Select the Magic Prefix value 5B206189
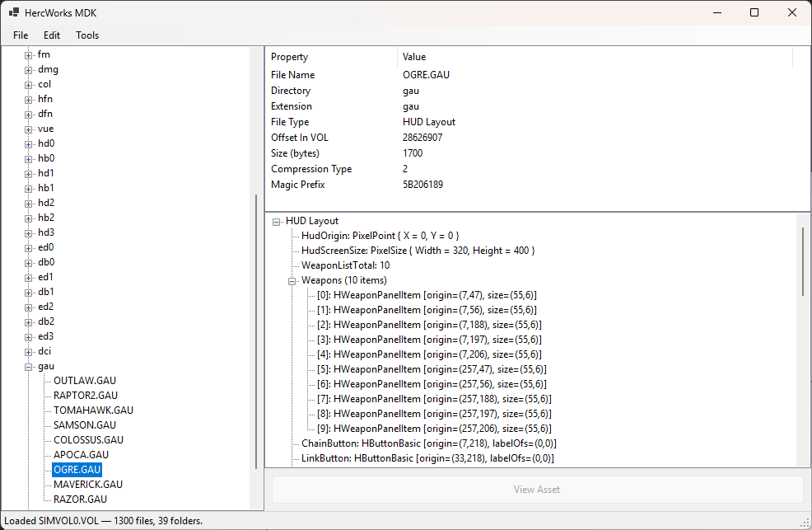 (x=423, y=185)
